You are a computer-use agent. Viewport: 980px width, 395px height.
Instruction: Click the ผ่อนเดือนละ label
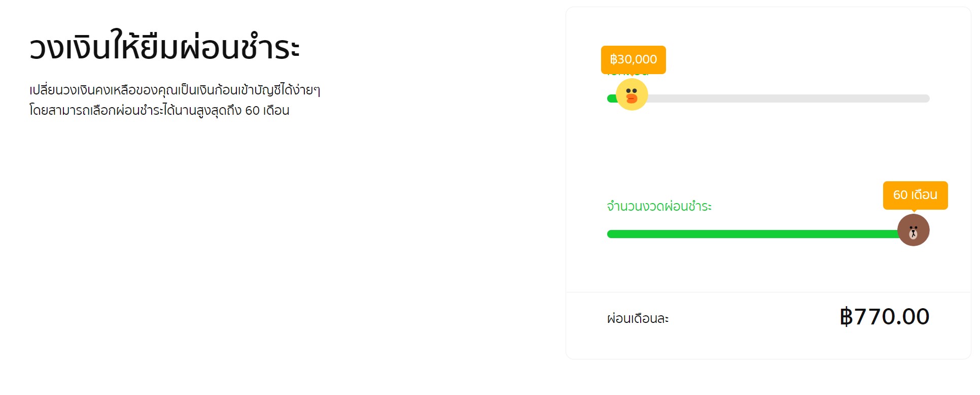638,319
